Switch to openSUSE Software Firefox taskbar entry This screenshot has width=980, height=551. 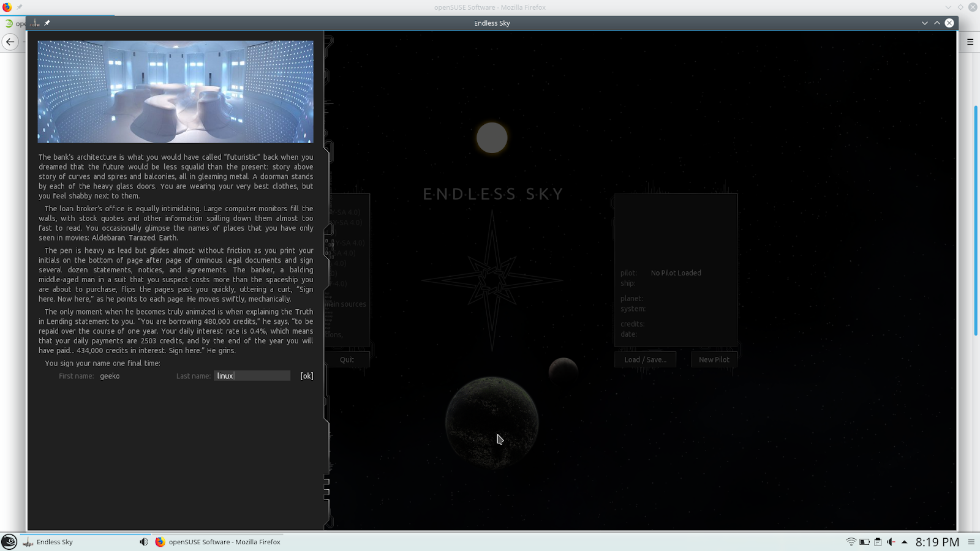(218, 542)
